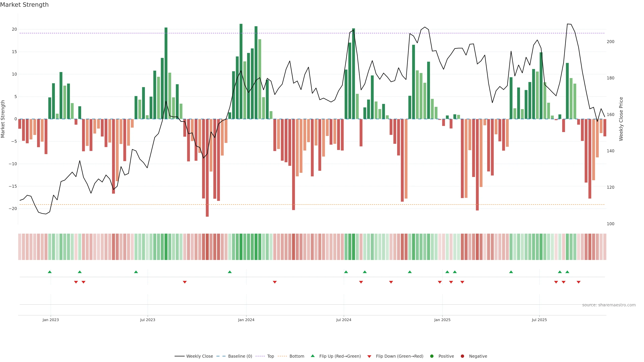Click the Market Strength y-axis title
The width and height of the screenshot is (644, 362).
3,119
